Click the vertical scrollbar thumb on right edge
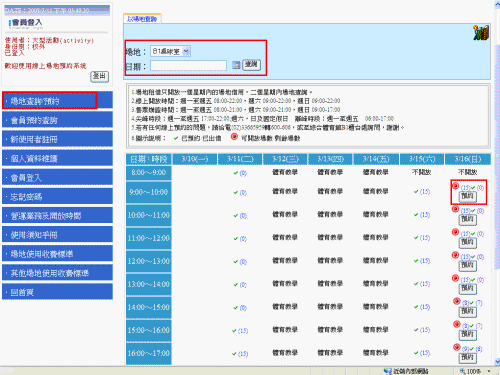The height and width of the screenshot is (375, 500). pos(497,157)
